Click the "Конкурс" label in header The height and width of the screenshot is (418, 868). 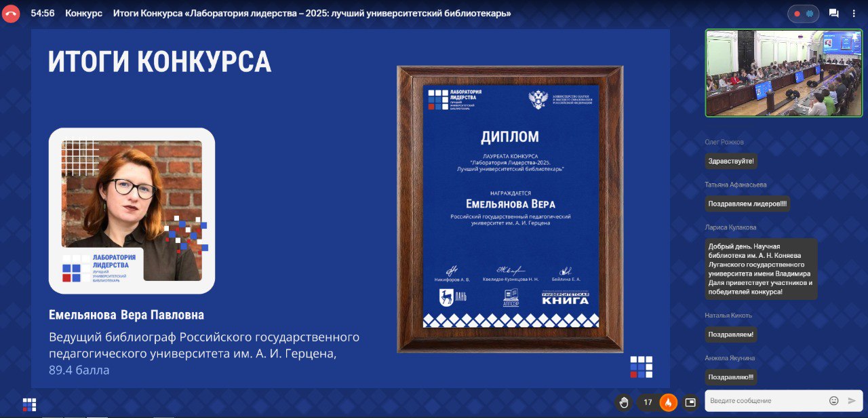pos(83,14)
